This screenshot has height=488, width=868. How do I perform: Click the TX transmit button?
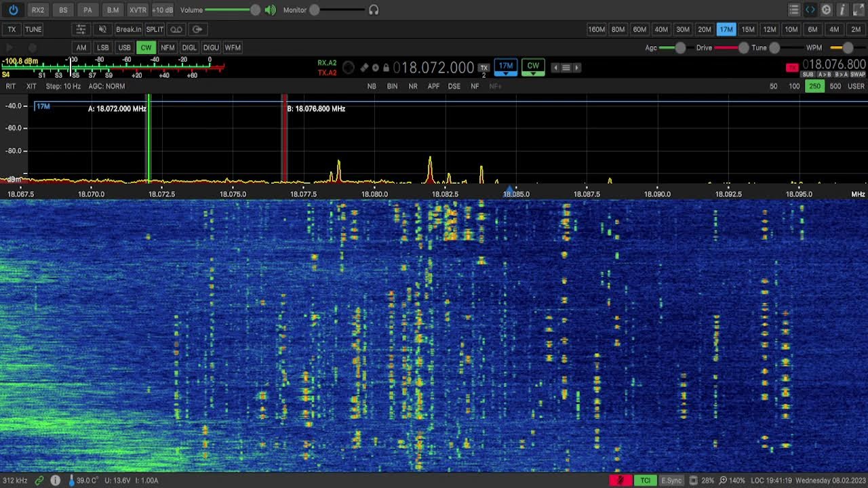(x=12, y=29)
